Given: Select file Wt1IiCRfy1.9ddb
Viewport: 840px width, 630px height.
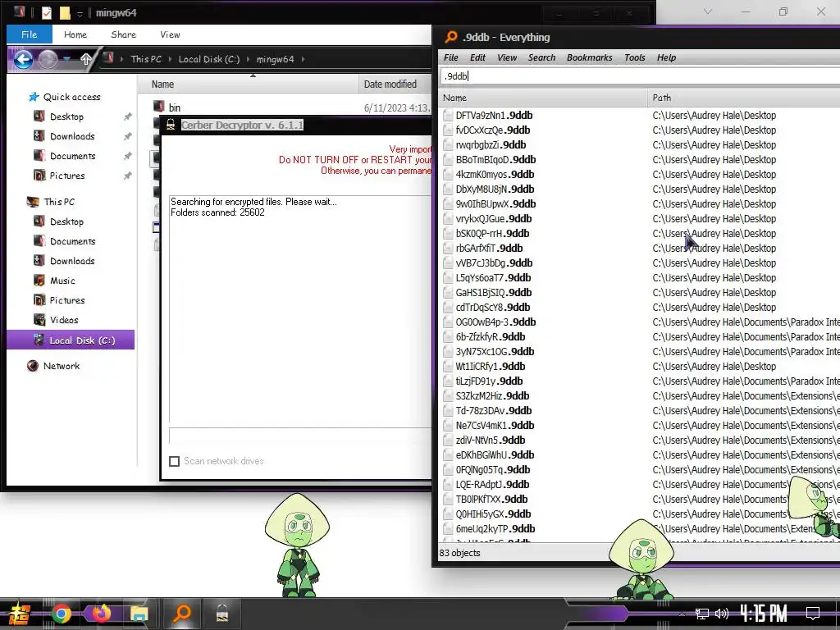Looking at the screenshot, I should coord(491,367).
